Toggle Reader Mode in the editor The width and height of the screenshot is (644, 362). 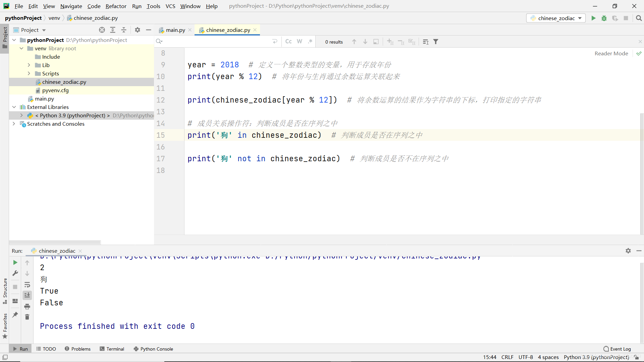click(612, 54)
